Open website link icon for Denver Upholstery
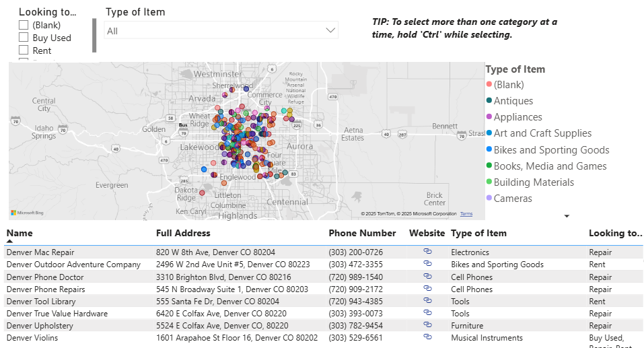The image size is (644, 348). pos(427,324)
